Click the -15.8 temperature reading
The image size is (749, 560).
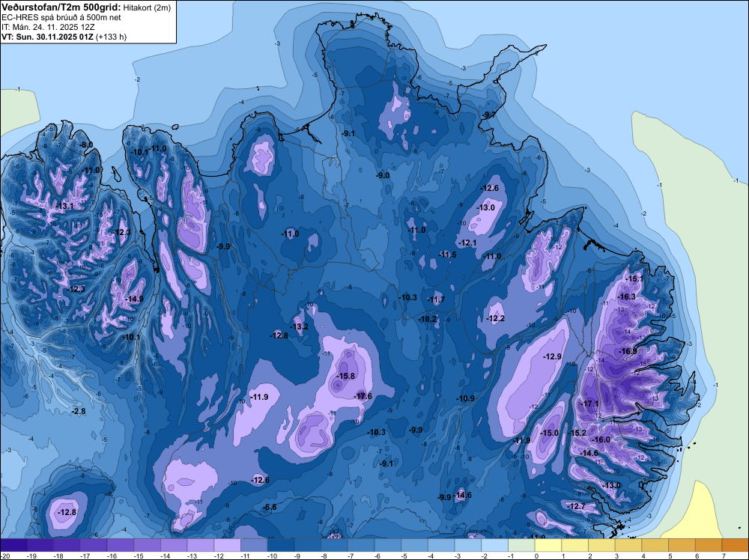[346, 376]
